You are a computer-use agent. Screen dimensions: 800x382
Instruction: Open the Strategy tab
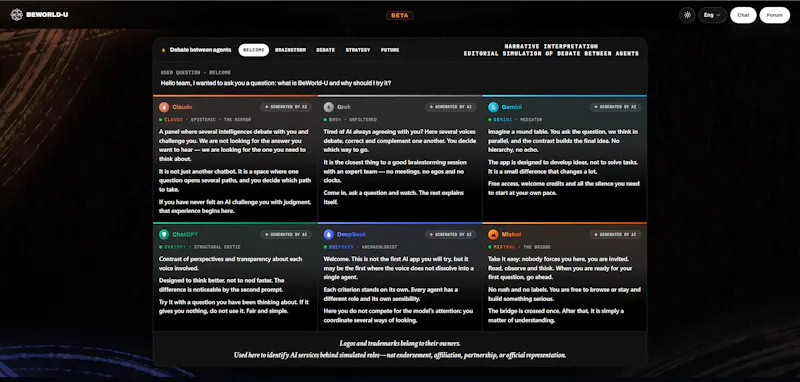point(358,50)
